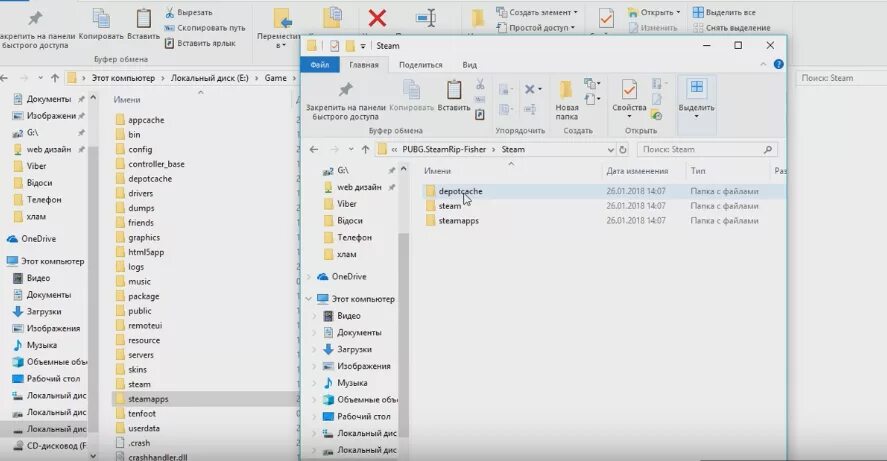Click Paste (Вставить) in background window
Image resolution: width=887 pixels, height=461 pixels.
(143, 25)
